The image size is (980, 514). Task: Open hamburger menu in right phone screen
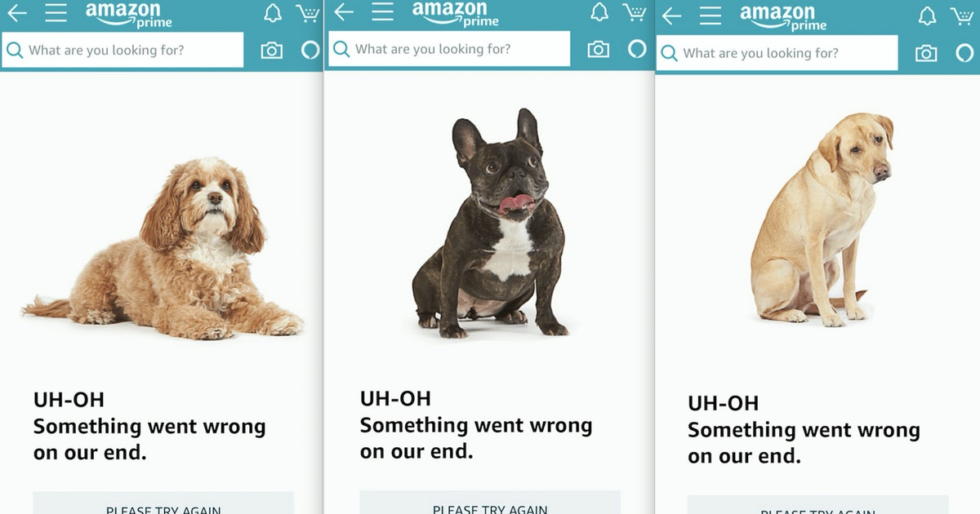point(710,16)
